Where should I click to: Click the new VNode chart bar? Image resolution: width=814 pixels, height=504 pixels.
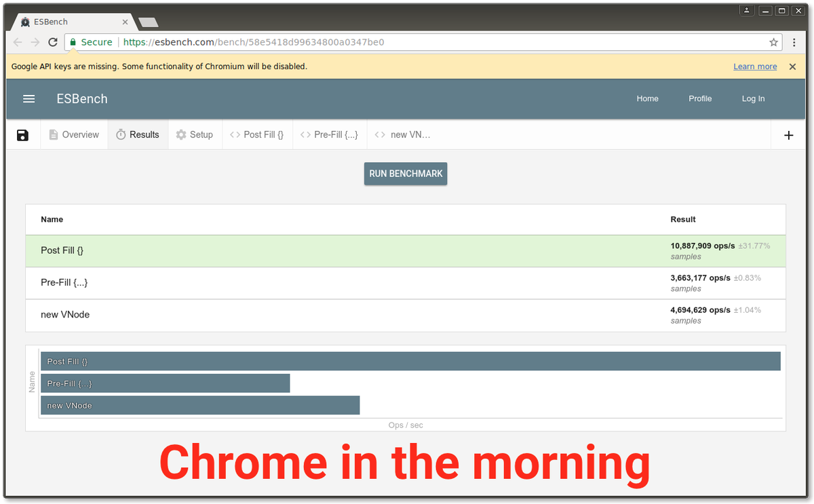click(x=200, y=405)
